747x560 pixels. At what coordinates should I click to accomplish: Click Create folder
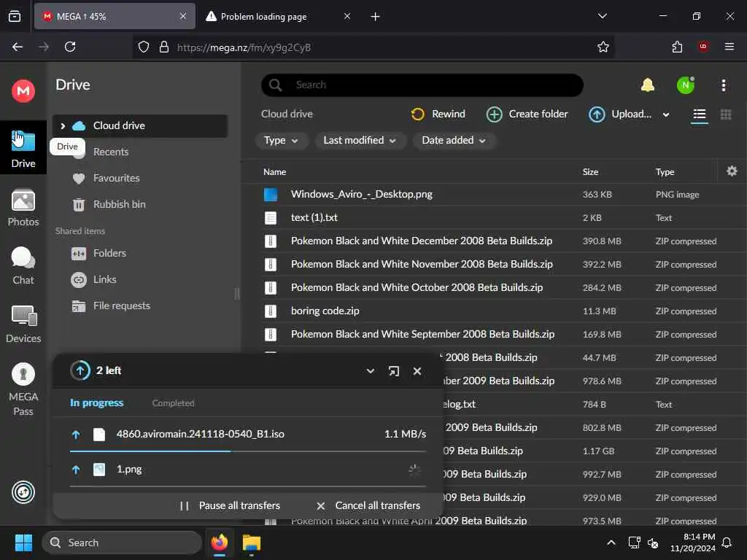(x=527, y=114)
